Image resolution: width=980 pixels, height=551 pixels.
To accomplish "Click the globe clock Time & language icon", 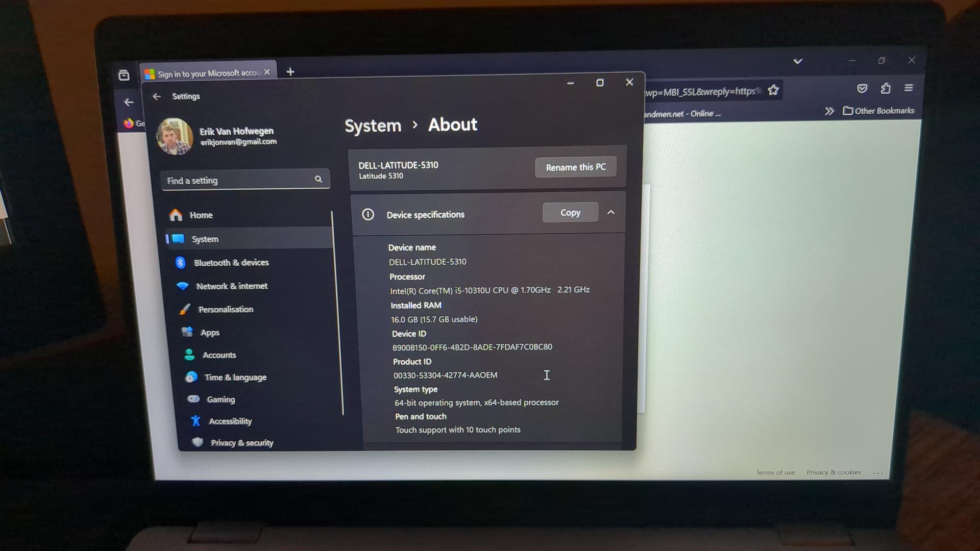I will click(x=191, y=377).
